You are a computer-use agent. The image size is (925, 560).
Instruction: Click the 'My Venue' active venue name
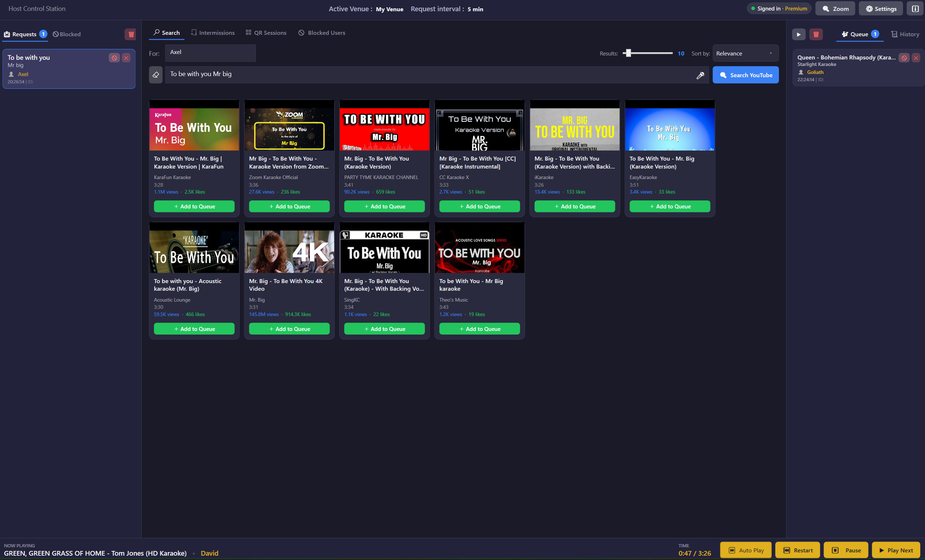point(390,9)
